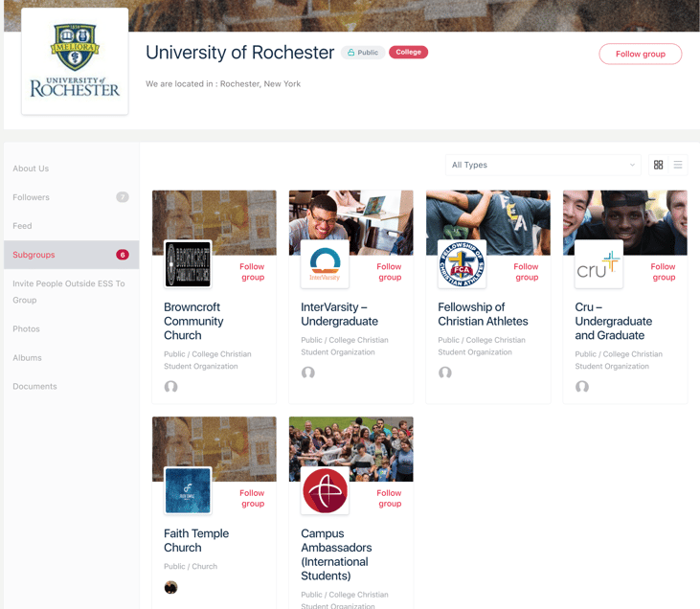Open the Faith Temple Church title
Screen dimensions: 700x609
196,540
